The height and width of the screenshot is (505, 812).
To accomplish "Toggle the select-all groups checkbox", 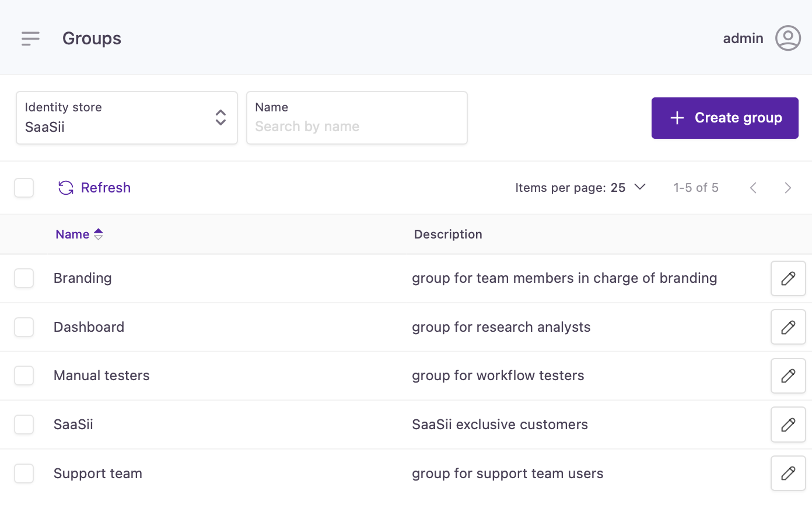I will click(x=24, y=188).
